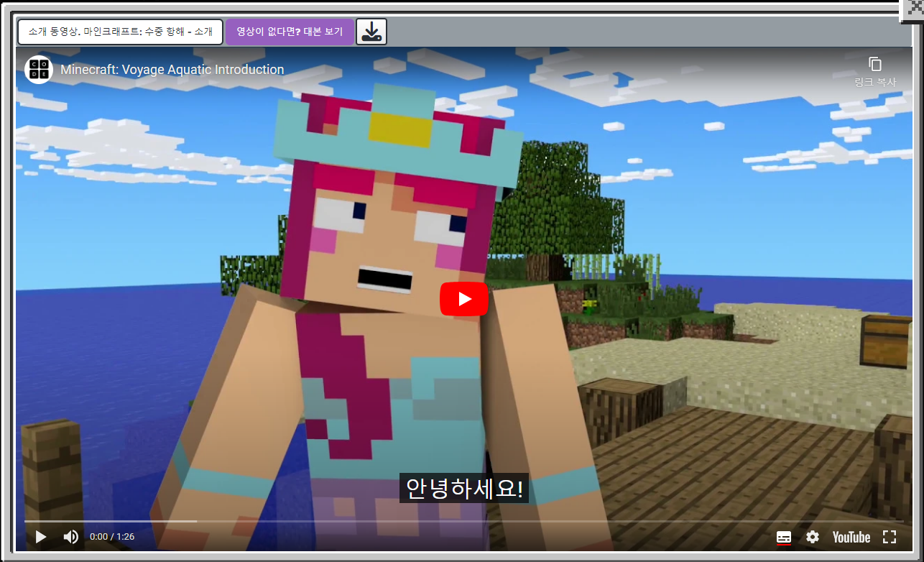
Task: Click the red YouTube play button overlay
Action: coord(464,299)
